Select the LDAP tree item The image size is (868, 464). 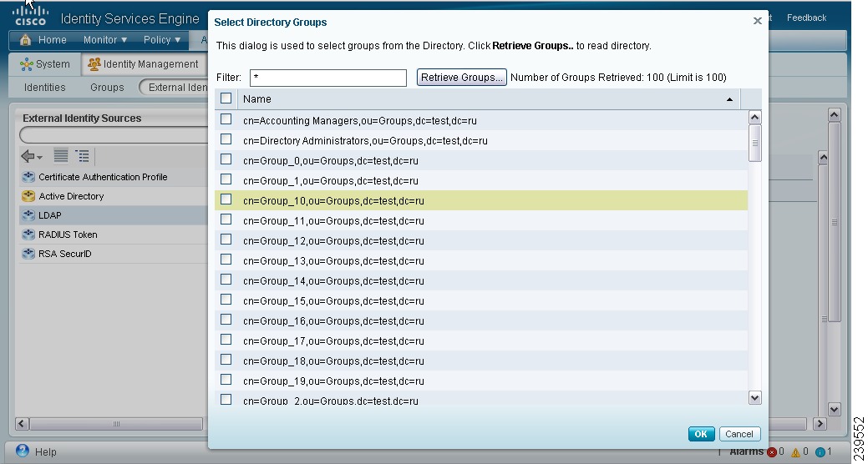coord(50,215)
